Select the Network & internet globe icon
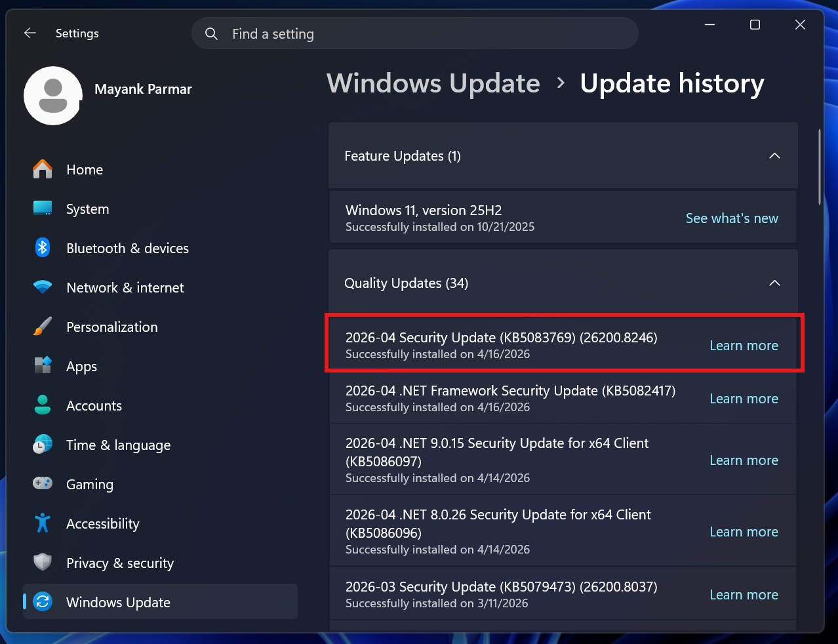Image resolution: width=838 pixels, height=644 pixels. click(42, 287)
